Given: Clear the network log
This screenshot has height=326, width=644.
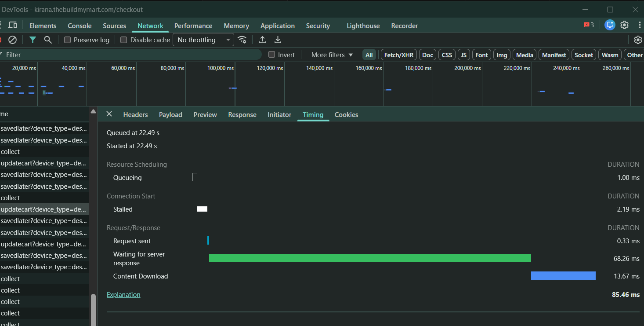Looking at the screenshot, I should (x=13, y=40).
